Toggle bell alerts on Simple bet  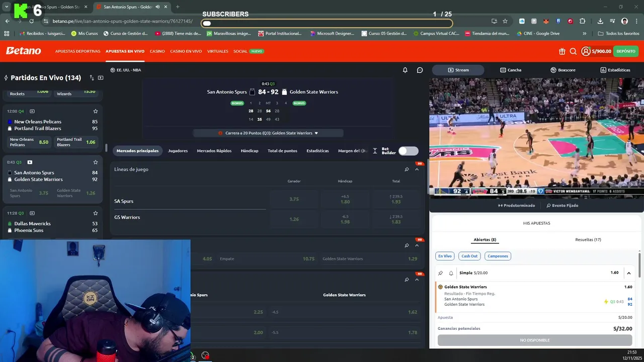[451, 273]
